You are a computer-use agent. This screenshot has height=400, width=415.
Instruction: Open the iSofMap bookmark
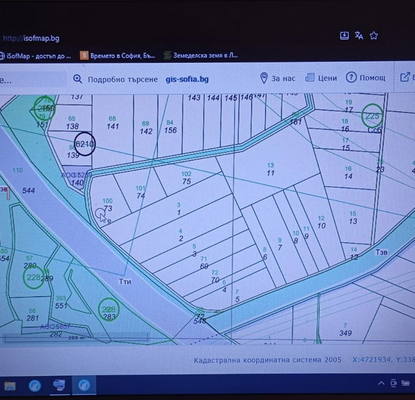[x=35, y=56]
